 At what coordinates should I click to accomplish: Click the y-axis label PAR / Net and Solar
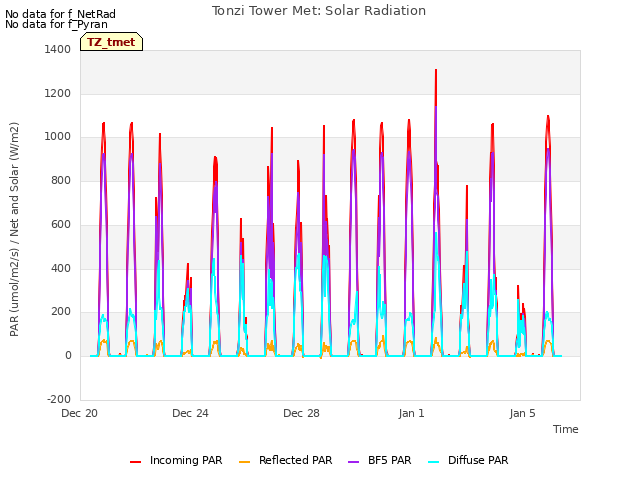(x=14, y=229)
